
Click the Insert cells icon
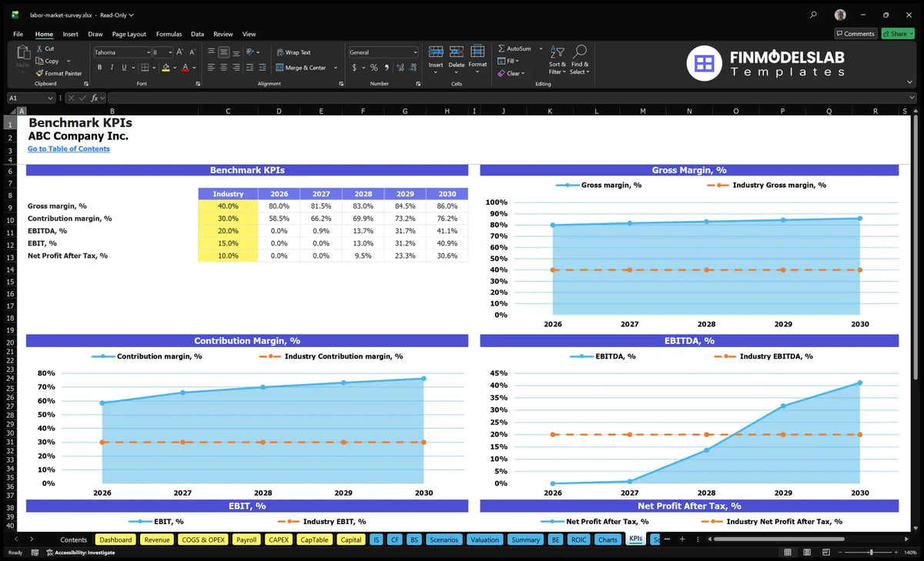[x=436, y=52]
